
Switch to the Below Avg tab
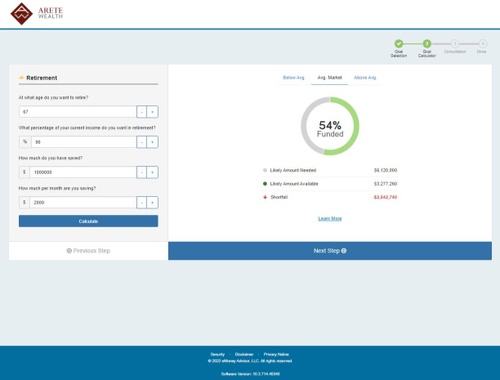294,78
